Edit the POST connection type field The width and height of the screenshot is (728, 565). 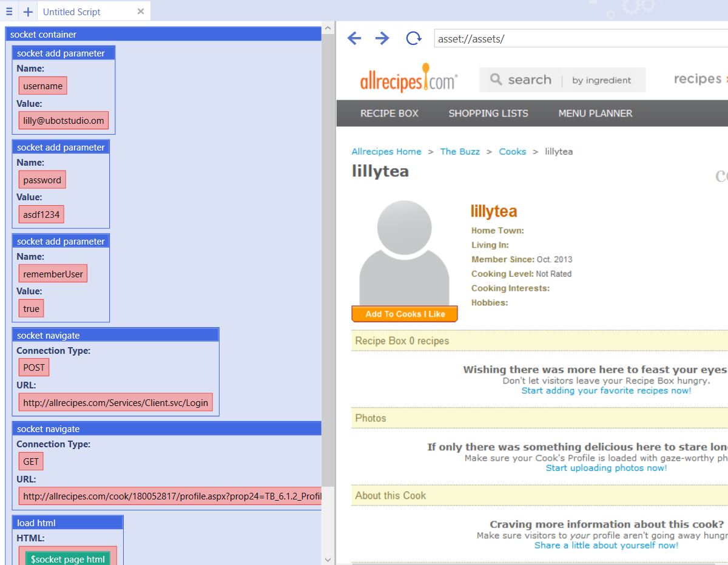point(34,368)
